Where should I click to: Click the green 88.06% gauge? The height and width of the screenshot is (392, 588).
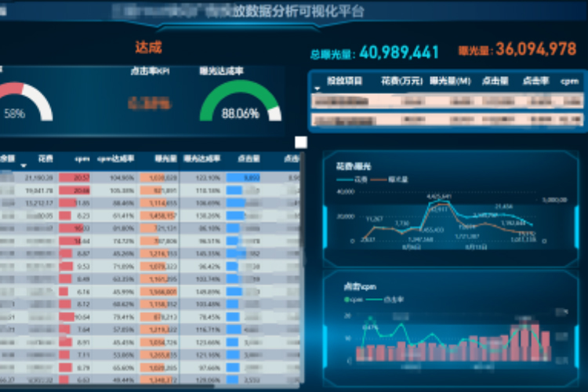pyautogui.click(x=241, y=101)
